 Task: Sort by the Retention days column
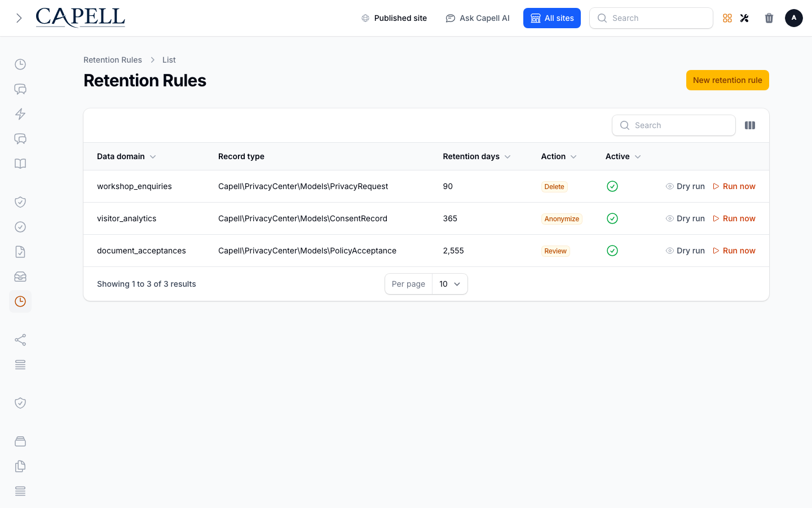coord(476,156)
